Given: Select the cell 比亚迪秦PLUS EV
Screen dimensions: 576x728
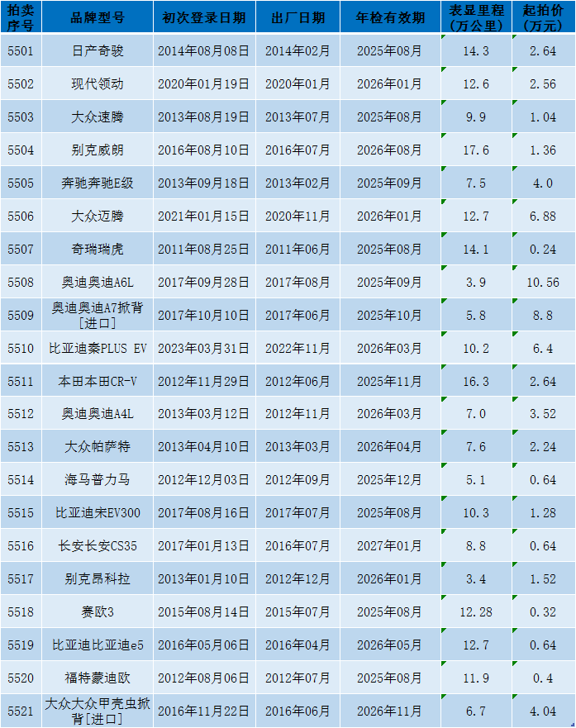Looking at the screenshot, I should tap(98, 348).
